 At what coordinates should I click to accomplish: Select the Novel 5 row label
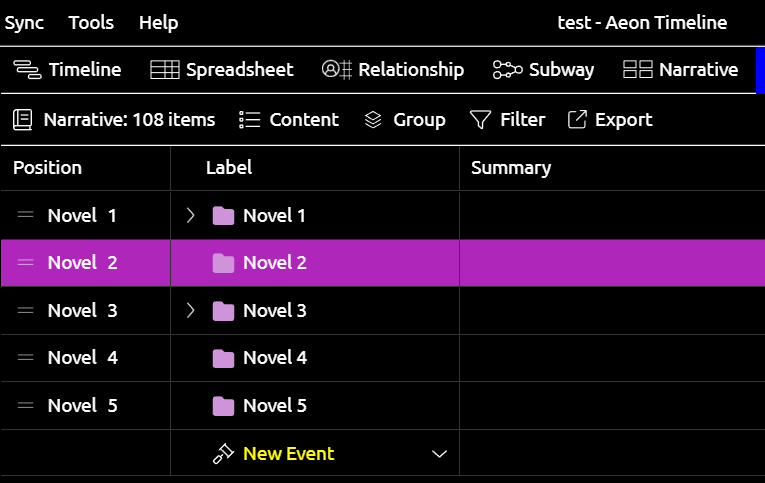275,406
